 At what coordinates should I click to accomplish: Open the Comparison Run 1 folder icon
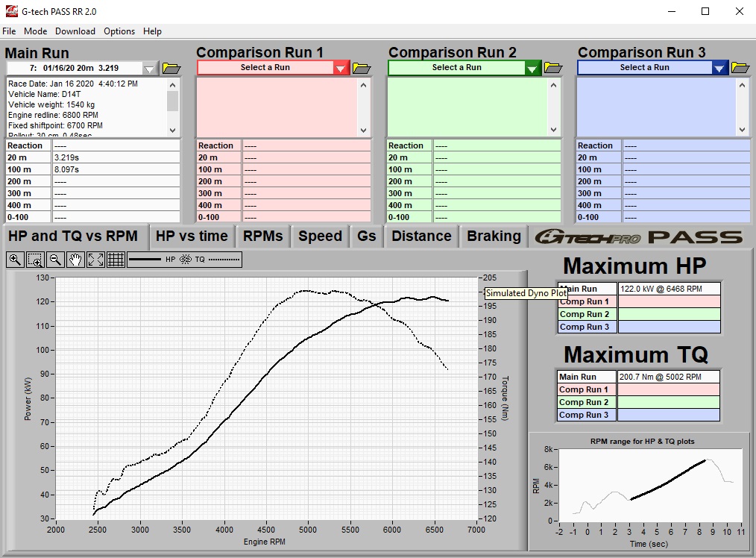(362, 68)
